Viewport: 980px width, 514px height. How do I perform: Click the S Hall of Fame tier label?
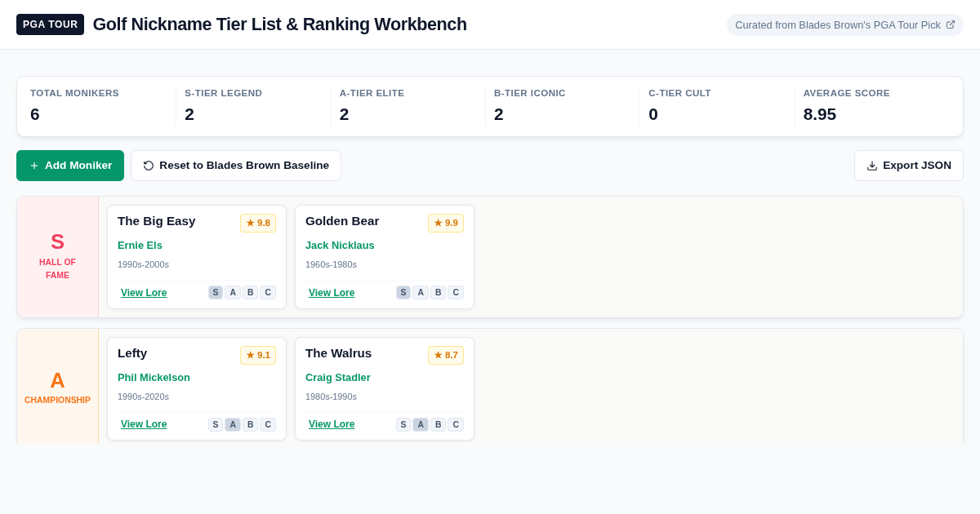coord(57,257)
